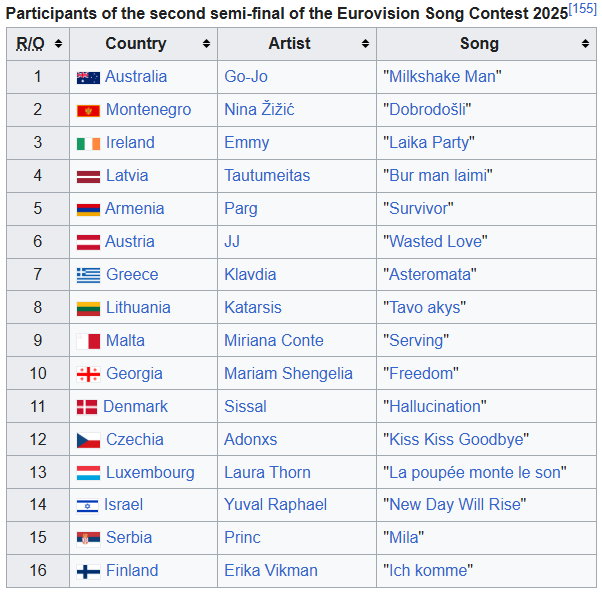
Task: Sort table by Song column arrows
Action: pyautogui.click(x=585, y=43)
